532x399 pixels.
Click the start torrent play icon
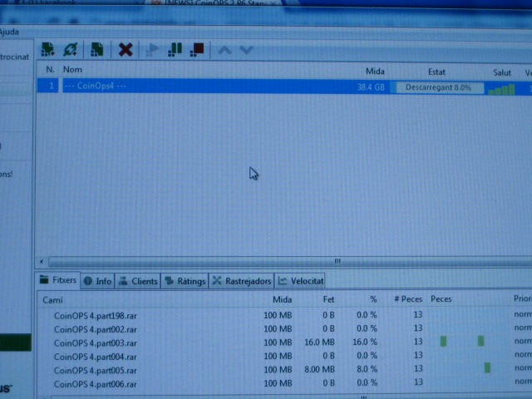[152, 50]
